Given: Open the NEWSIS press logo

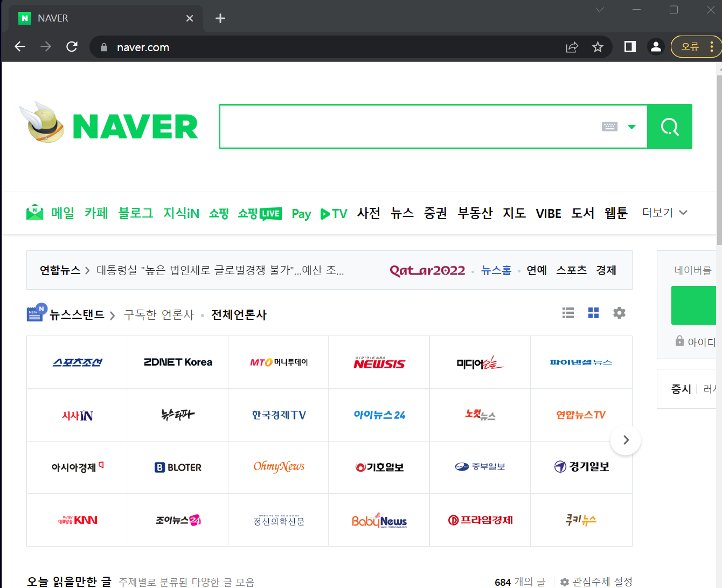Looking at the screenshot, I should point(379,362).
